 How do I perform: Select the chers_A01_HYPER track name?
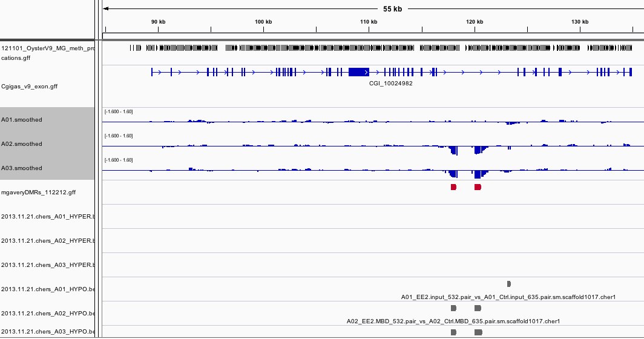coord(48,217)
